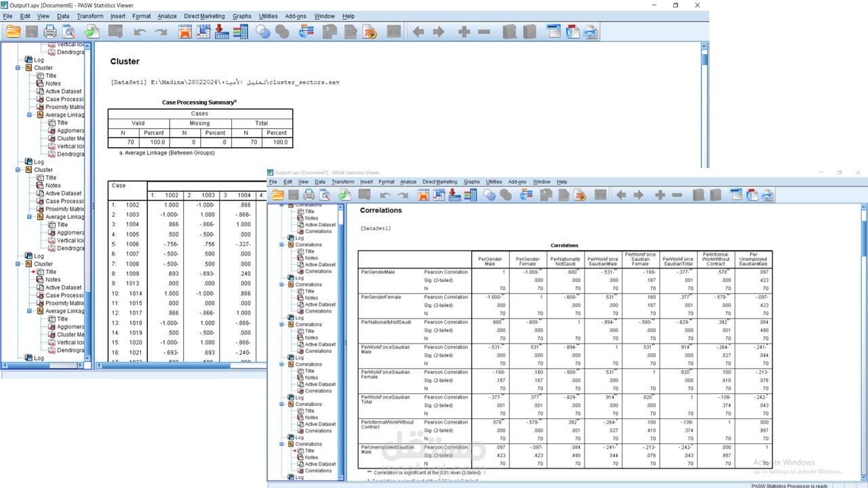Select the Dendrogram item in the outline tree
Screen dimensions: 868x488
click(66, 154)
